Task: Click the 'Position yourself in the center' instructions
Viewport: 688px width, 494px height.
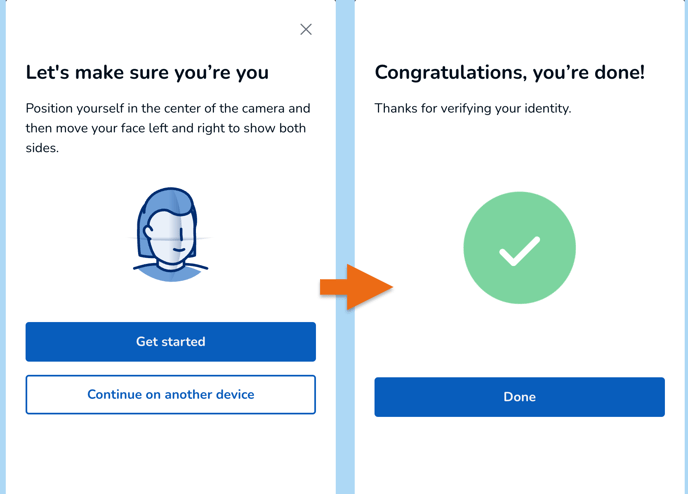Action: [168, 108]
